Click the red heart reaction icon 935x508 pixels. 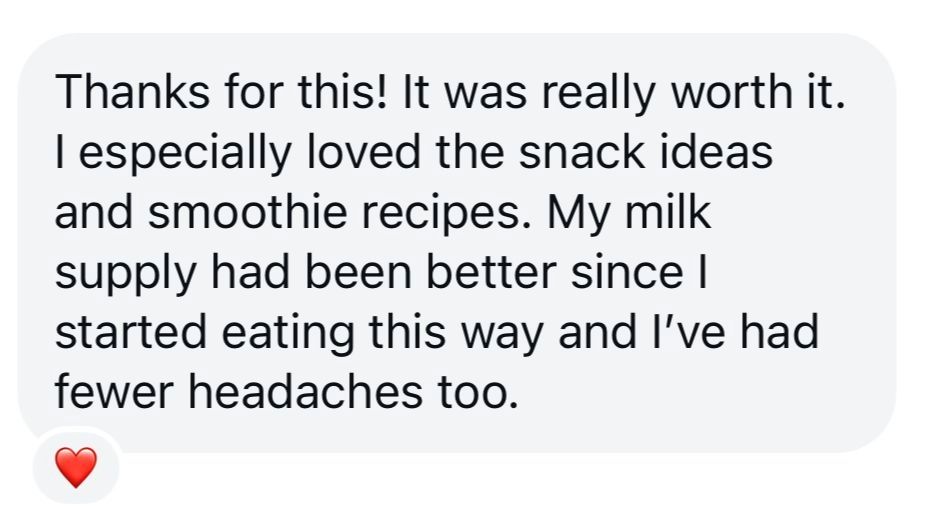tap(75, 467)
